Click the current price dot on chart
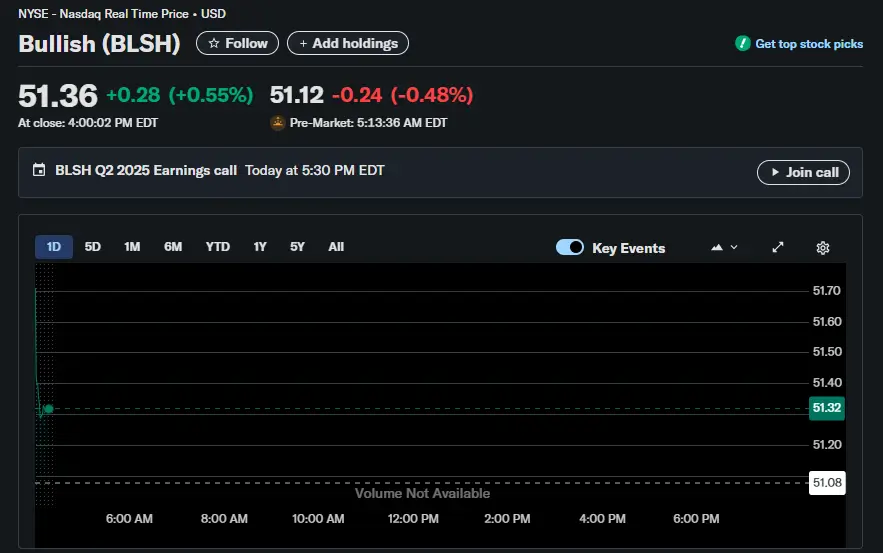 coord(48,409)
